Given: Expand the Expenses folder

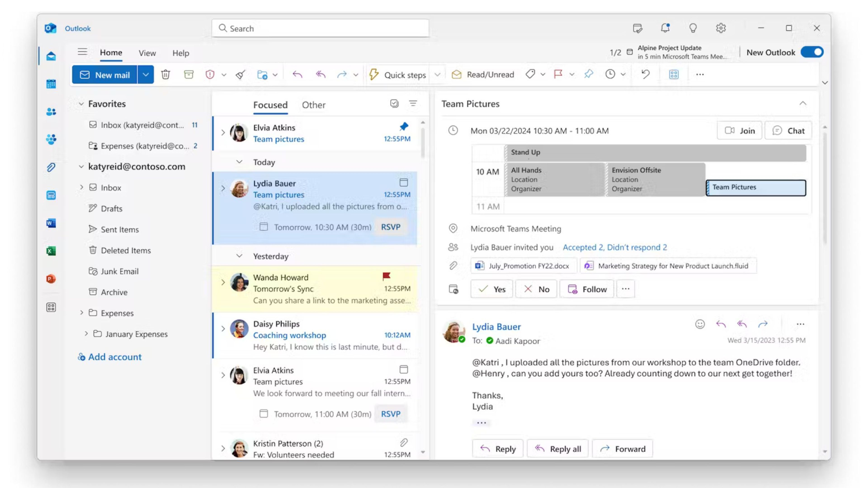Looking at the screenshot, I should point(81,312).
